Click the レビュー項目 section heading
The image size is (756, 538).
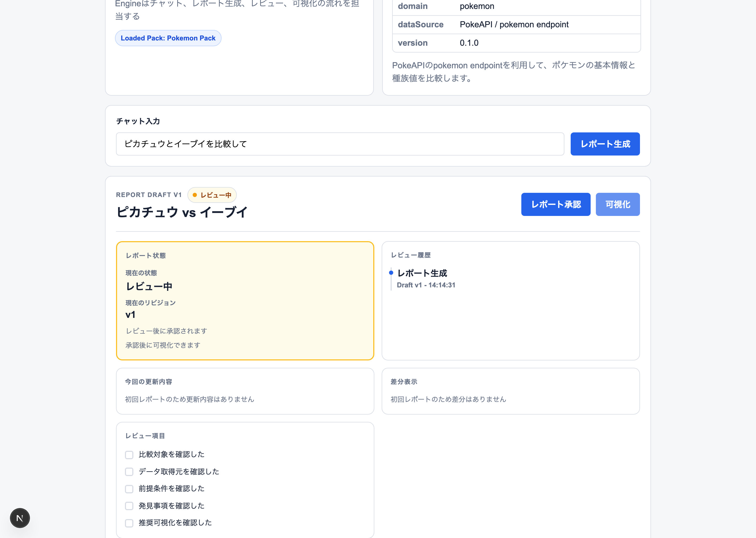(145, 436)
